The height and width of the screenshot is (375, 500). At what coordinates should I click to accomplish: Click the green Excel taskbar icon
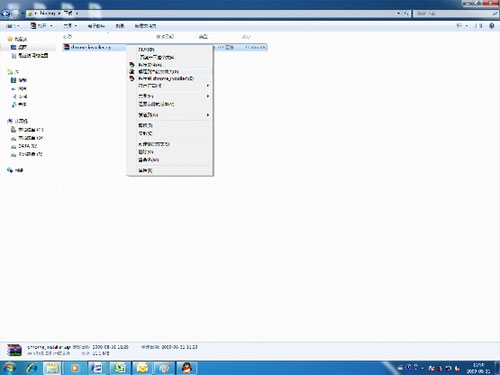click(119, 368)
